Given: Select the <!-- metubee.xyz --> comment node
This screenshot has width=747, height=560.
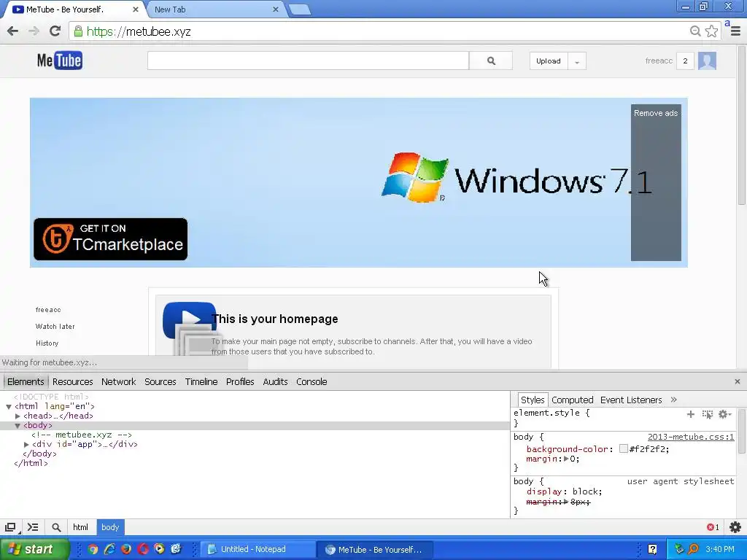Looking at the screenshot, I should click(82, 435).
